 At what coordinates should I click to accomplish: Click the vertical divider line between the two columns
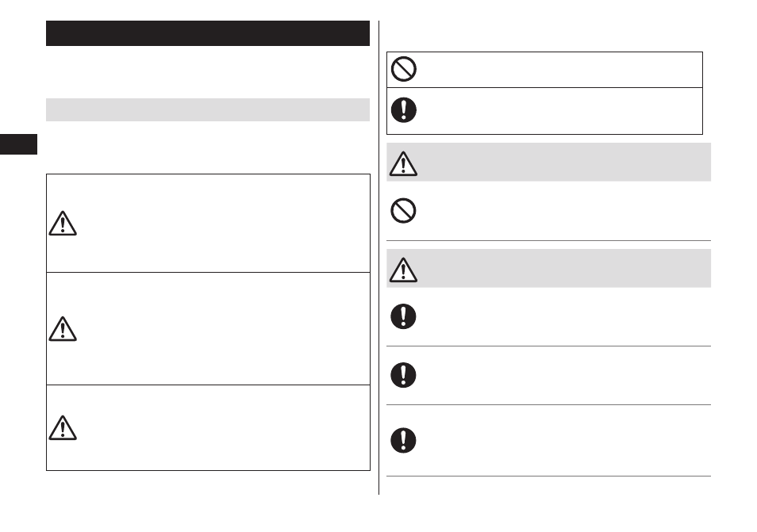pos(379,258)
